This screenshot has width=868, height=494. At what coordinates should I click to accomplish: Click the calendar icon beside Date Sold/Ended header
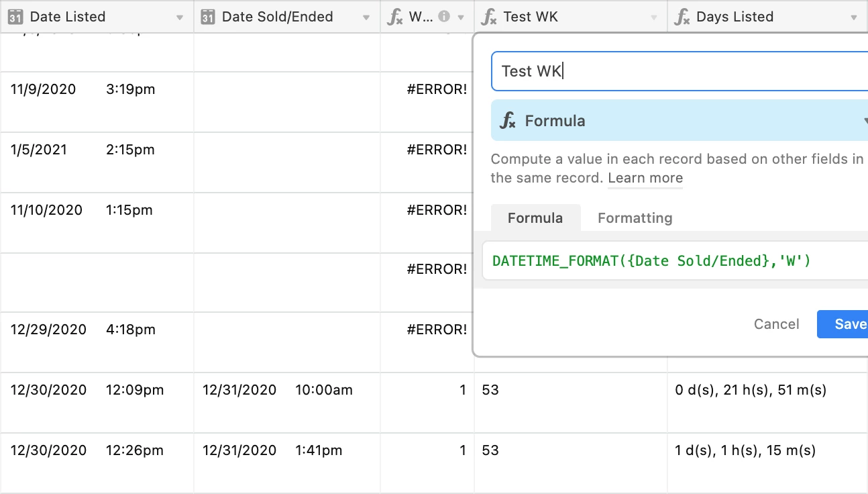(209, 17)
